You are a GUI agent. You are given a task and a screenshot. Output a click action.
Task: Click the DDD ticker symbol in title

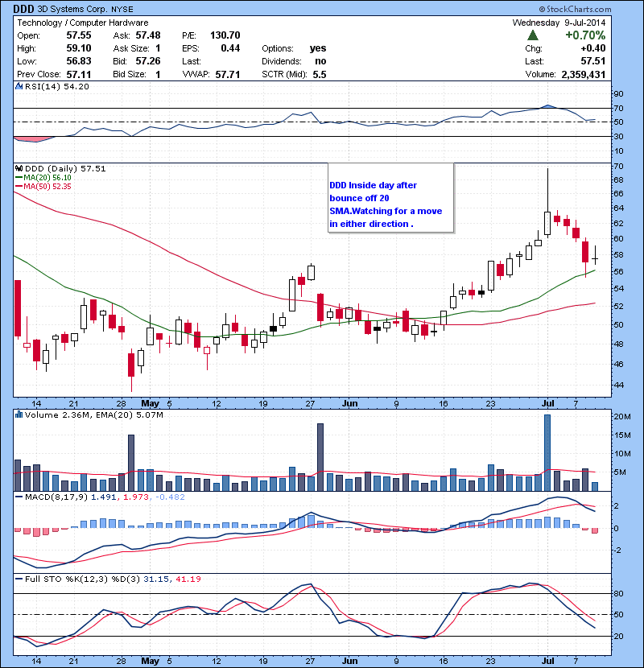click(x=24, y=9)
